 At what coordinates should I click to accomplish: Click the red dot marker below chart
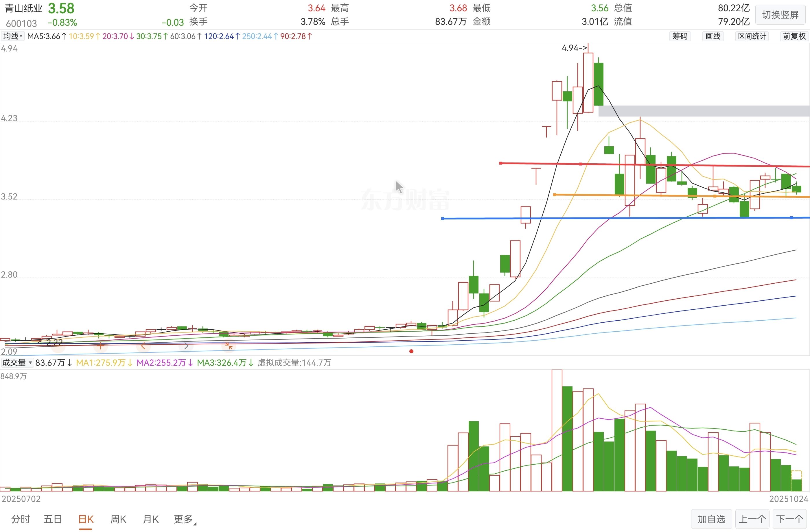click(x=411, y=351)
